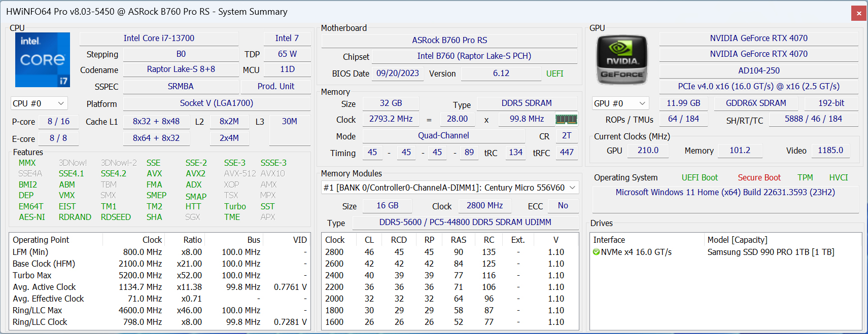Image resolution: width=868 pixels, height=334 pixels.
Task: Click the NVIDIA GeForce RTX 4070 top name field
Action: click(x=759, y=39)
